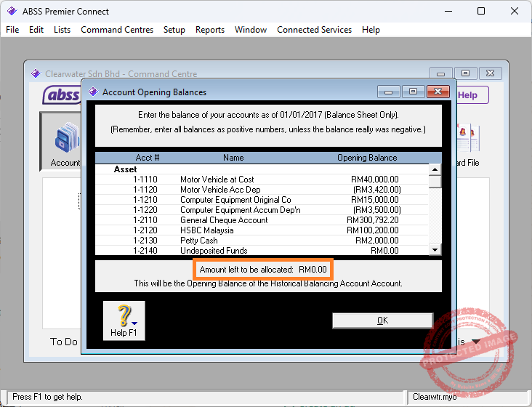
Task: Select Undeposited Funds balance RM0.00
Action: point(384,251)
